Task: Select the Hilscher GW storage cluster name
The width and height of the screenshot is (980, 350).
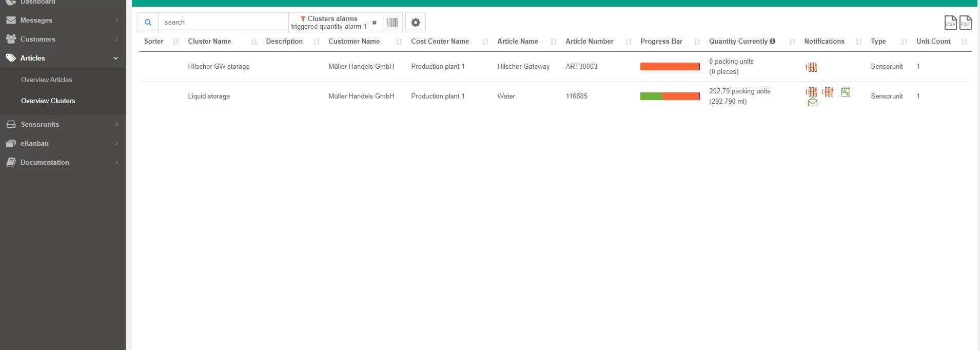Action: [219, 66]
